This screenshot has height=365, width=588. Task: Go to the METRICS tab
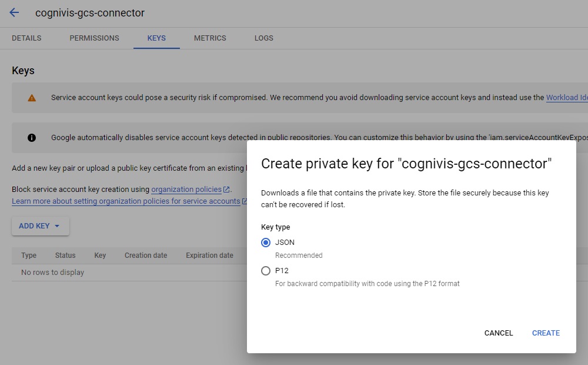click(x=210, y=38)
